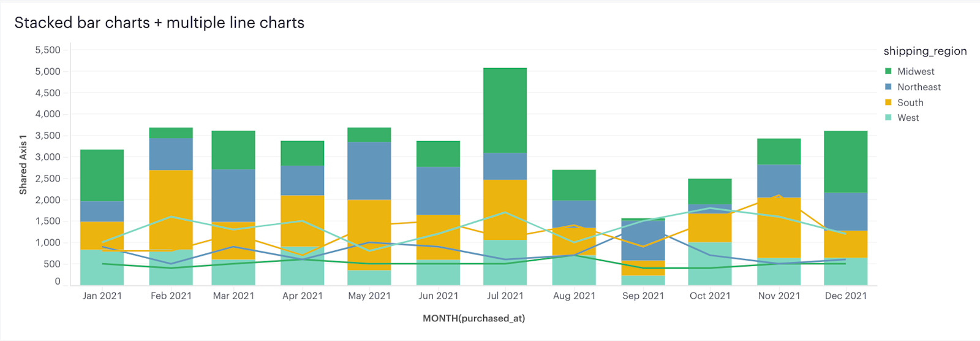Click the Midwest green legend swatch

tap(888, 71)
